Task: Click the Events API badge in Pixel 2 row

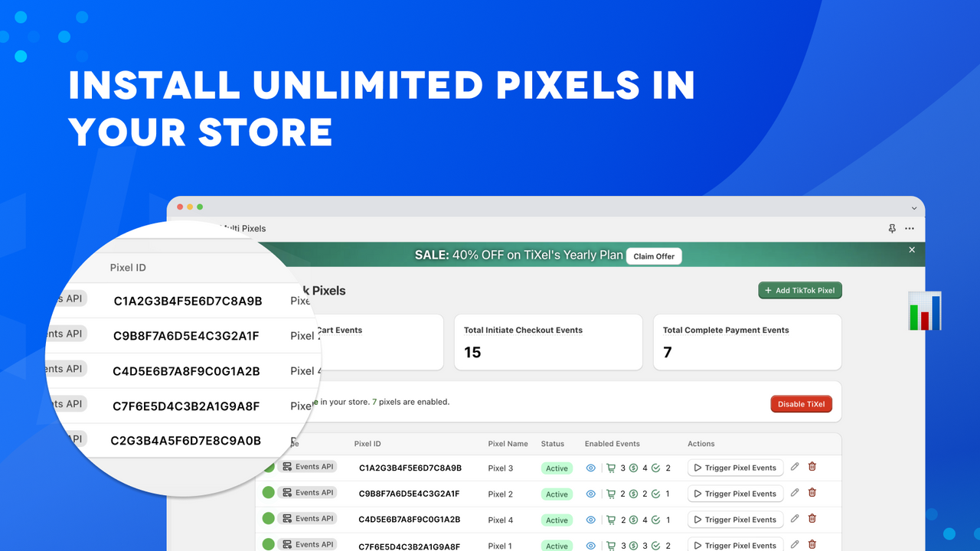Action: tap(307, 493)
